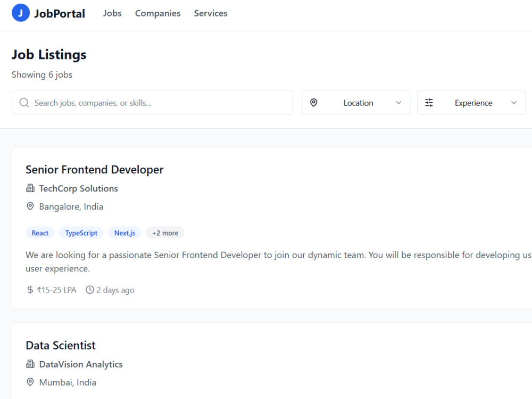Click the '₹15-25 LPA' salary text

pos(57,290)
